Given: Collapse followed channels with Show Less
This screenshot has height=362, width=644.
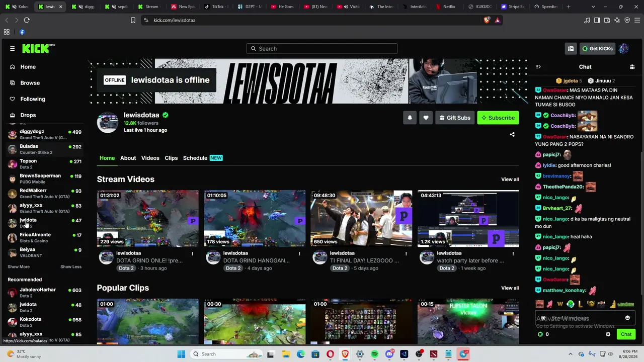Looking at the screenshot, I should [71, 266].
